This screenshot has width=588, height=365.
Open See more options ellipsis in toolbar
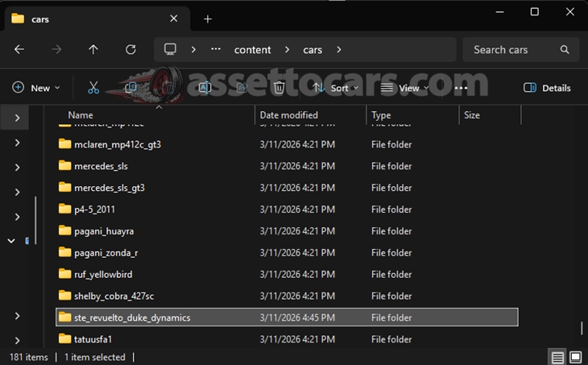[x=461, y=88]
